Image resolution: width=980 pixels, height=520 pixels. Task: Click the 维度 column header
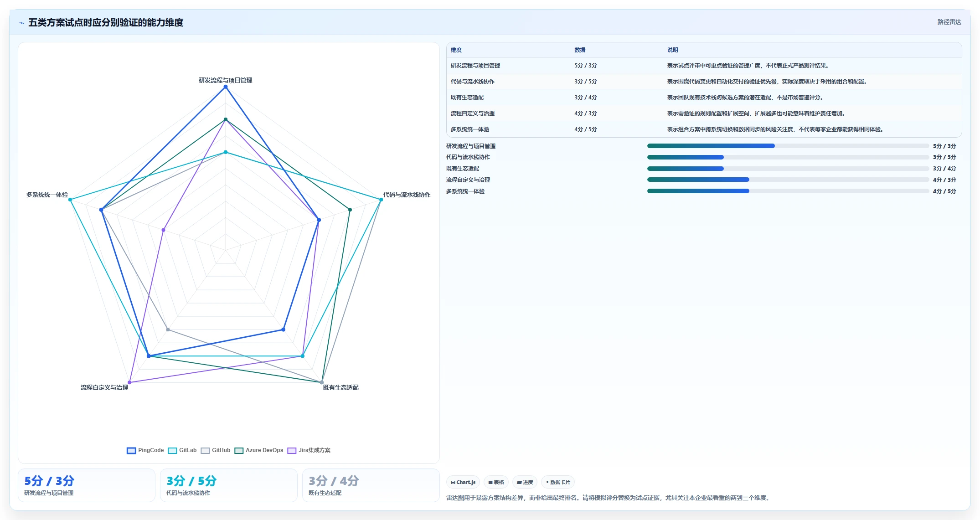[456, 50]
